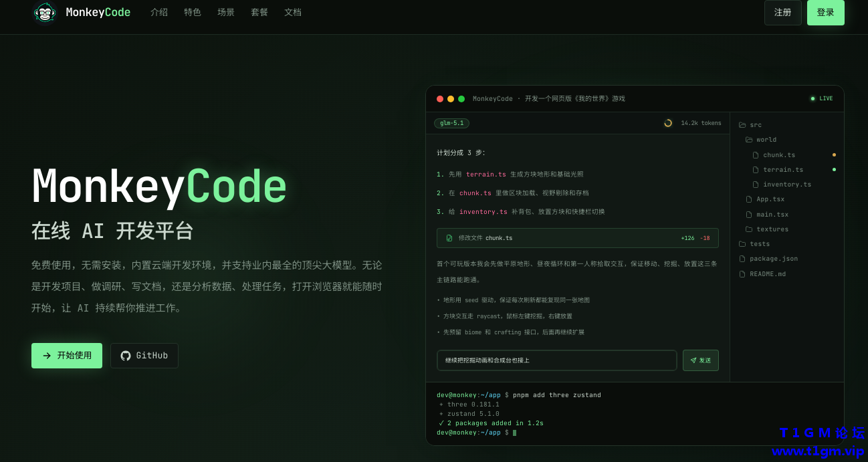
Task: Open the GitHub link button
Action: click(x=144, y=356)
